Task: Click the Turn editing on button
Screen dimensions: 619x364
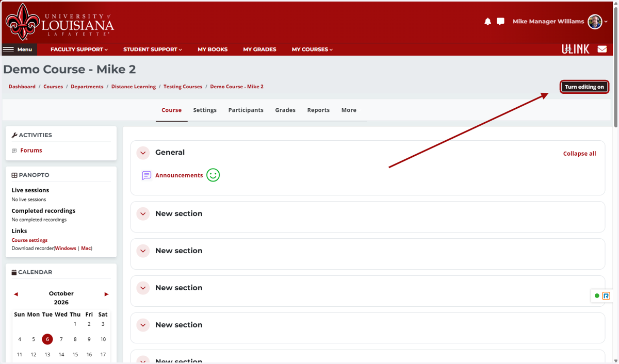Action: click(584, 87)
